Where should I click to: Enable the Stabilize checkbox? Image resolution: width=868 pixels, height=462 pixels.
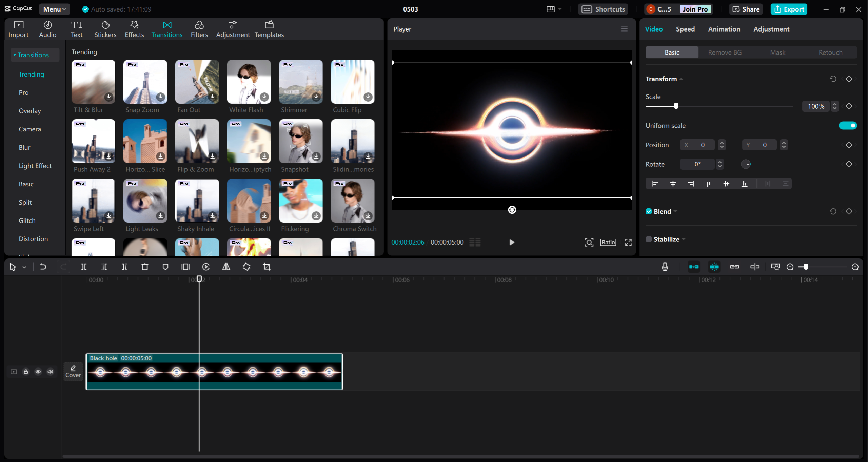pos(648,239)
